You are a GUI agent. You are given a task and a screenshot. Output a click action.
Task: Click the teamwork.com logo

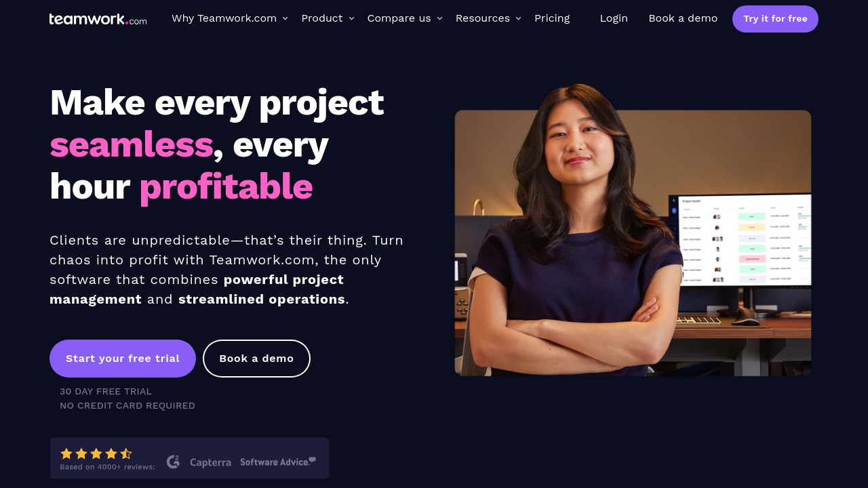pyautogui.click(x=98, y=19)
